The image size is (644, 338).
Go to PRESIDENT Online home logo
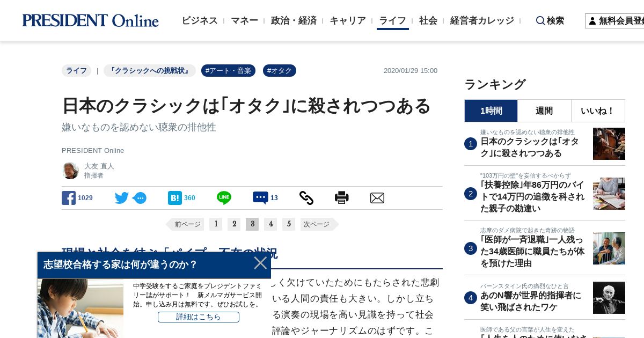(90, 20)
